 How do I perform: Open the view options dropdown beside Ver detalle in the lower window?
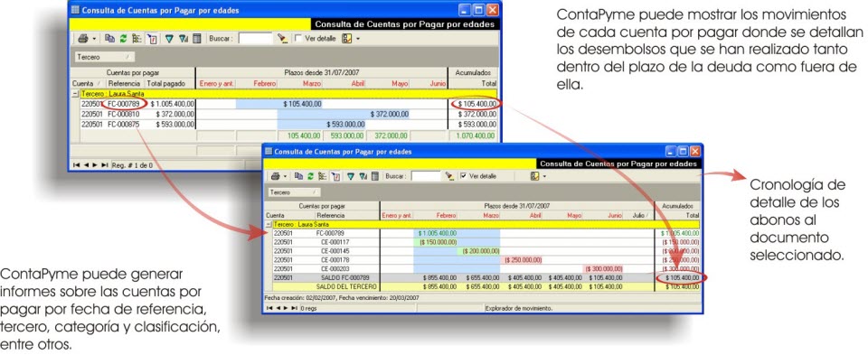pyautogui.click(x=544, y=176)
